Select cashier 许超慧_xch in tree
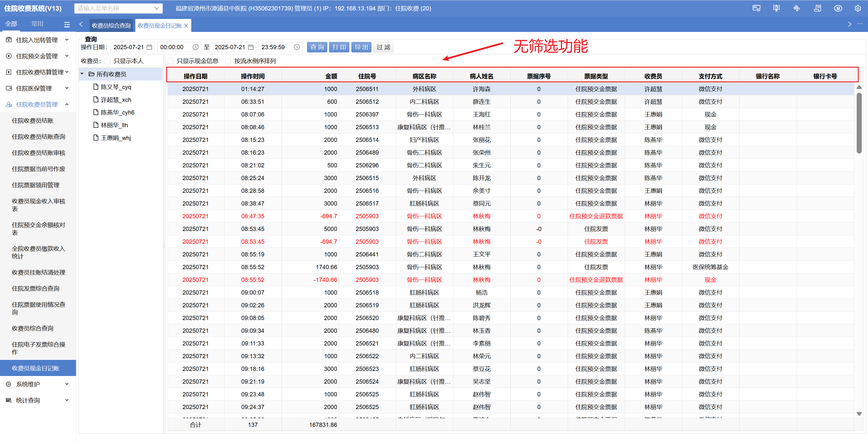The width and height of the screenshot is (868, 443). (116, 100)
